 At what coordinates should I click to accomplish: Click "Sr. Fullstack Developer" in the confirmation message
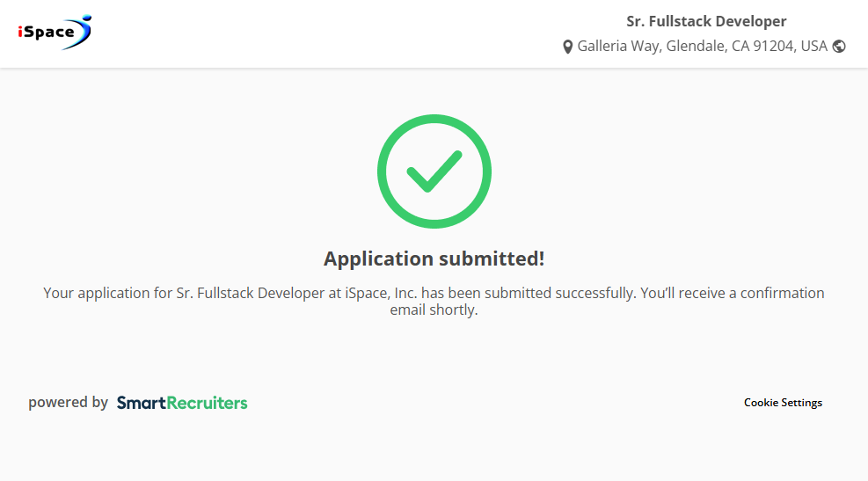click(251, 293)
